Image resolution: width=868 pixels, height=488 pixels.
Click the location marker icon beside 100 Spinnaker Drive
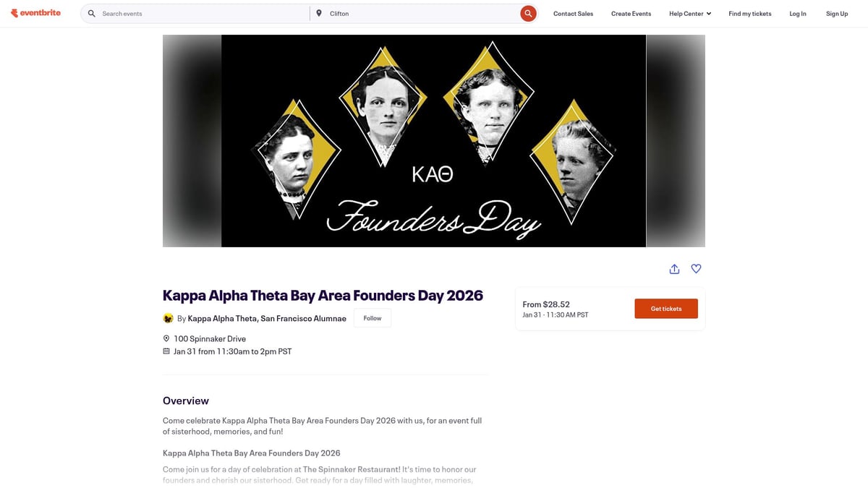coord(166,338)
